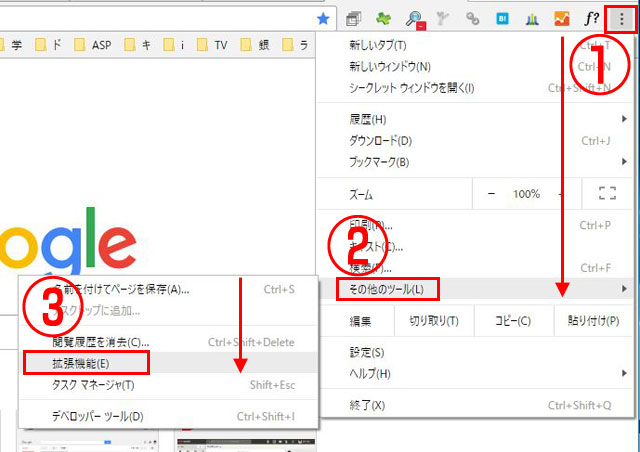This screenshot has width=640, height=452.
Task: Choose シークレット ウィンドウを開く(I)
Action: point(476,88)
